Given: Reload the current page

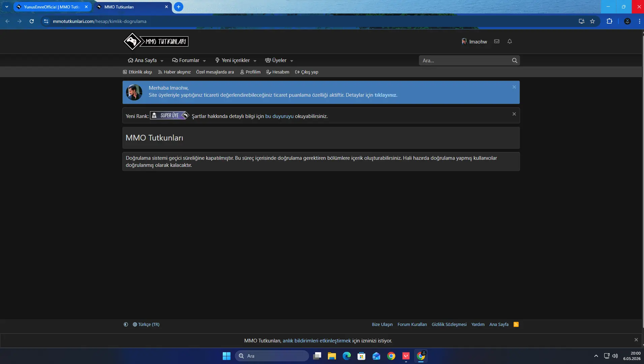Looking at the screenshot, I should pos(32,21).
